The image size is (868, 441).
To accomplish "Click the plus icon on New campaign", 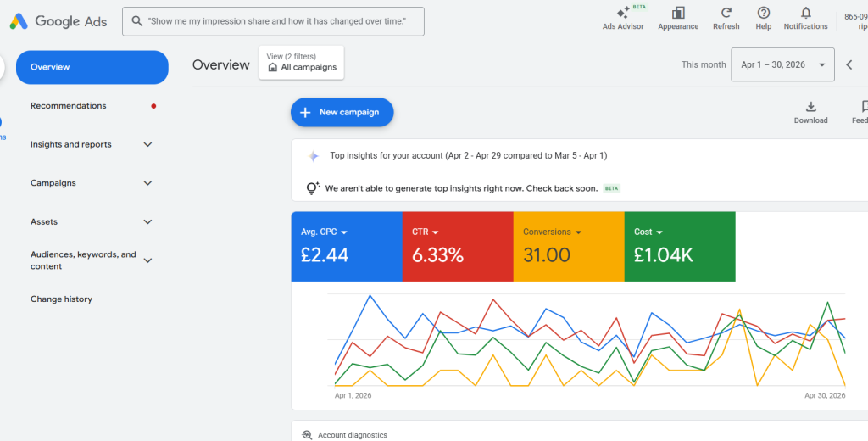I will click(305, 113).
